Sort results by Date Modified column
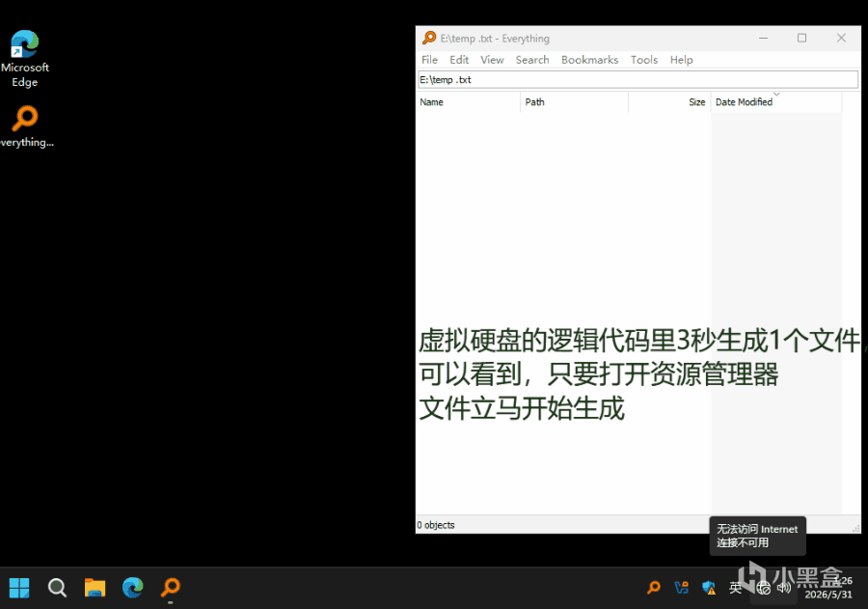Image resolution: width=868 pixels, height=609 pixels. (776, 102)
